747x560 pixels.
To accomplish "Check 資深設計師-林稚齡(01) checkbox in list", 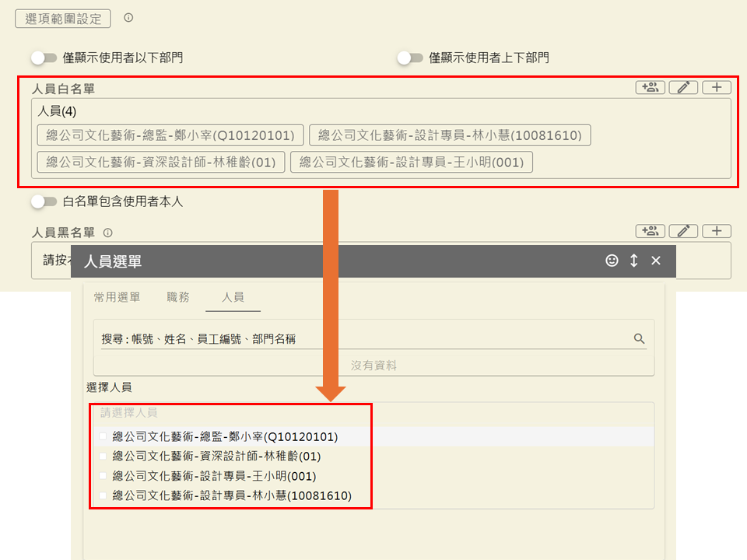I will (x=103, y=457).
